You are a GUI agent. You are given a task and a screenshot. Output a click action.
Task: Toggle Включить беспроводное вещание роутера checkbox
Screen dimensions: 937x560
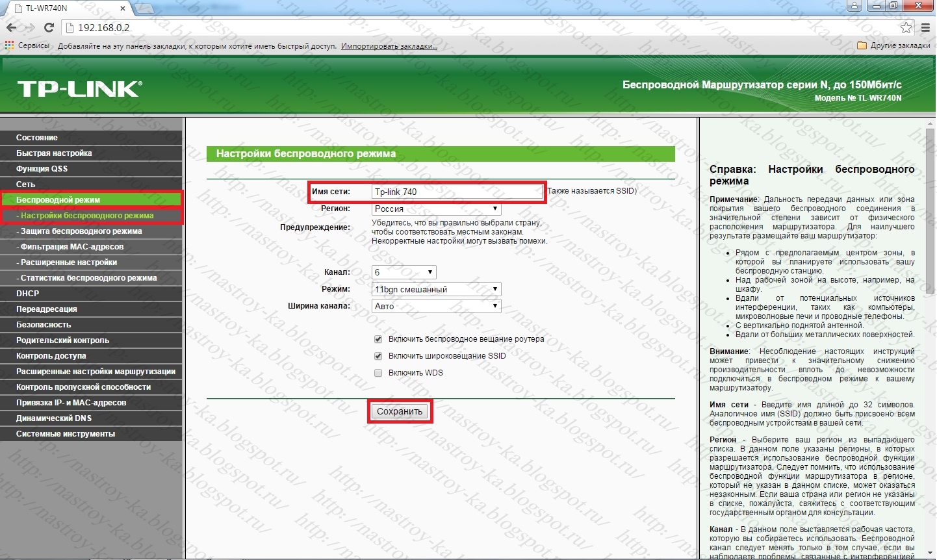(378, 339)
